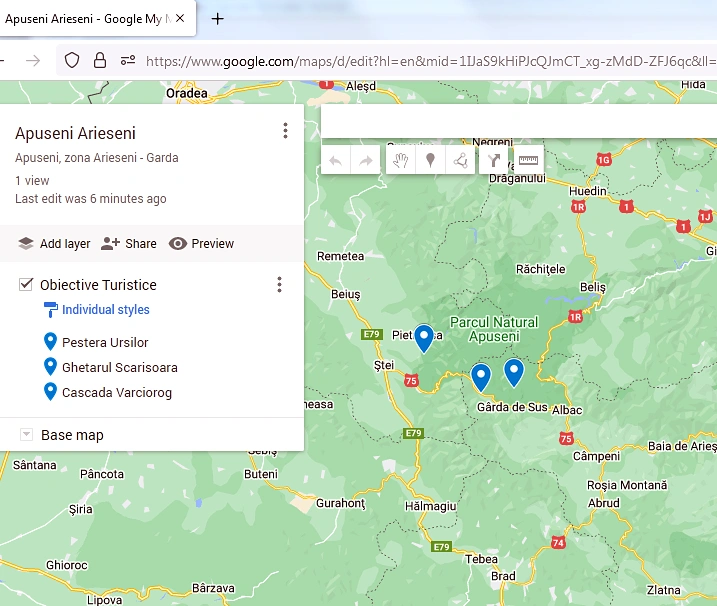Click the undo arrow in map toolbar
717x606 pixels.
point(336,161)
